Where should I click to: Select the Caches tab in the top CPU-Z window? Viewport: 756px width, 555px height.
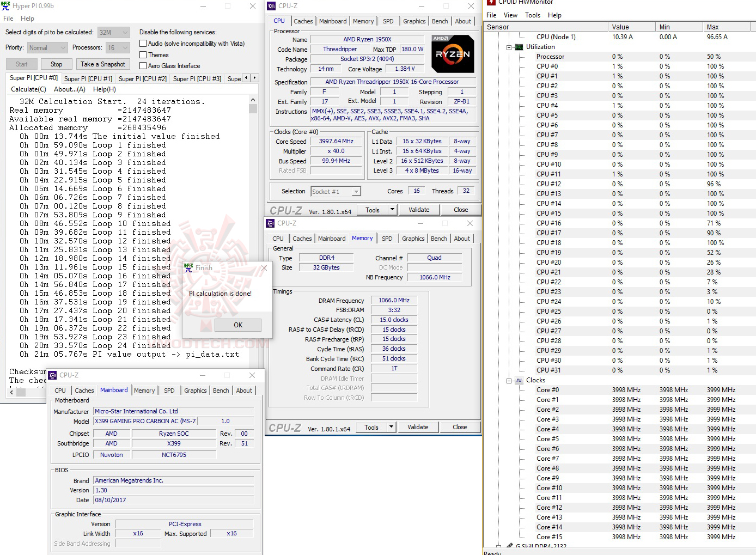point(303,21)
